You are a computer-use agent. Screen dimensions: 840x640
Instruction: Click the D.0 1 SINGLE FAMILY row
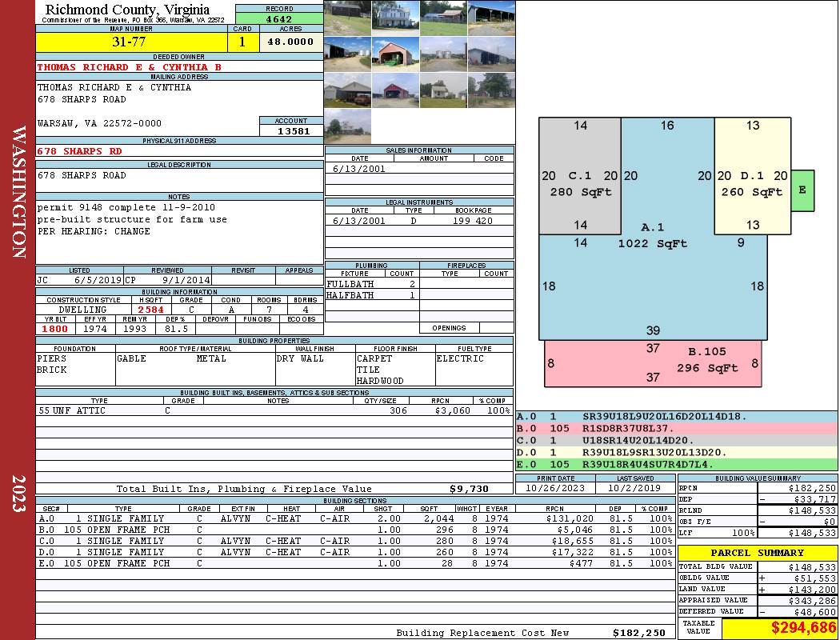[354, 552]
